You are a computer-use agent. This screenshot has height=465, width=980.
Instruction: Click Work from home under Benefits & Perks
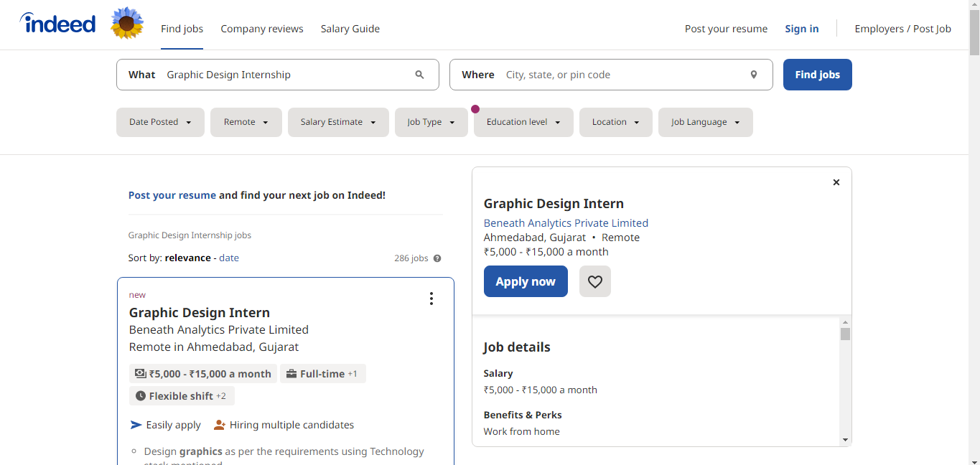tap(522, 431)
